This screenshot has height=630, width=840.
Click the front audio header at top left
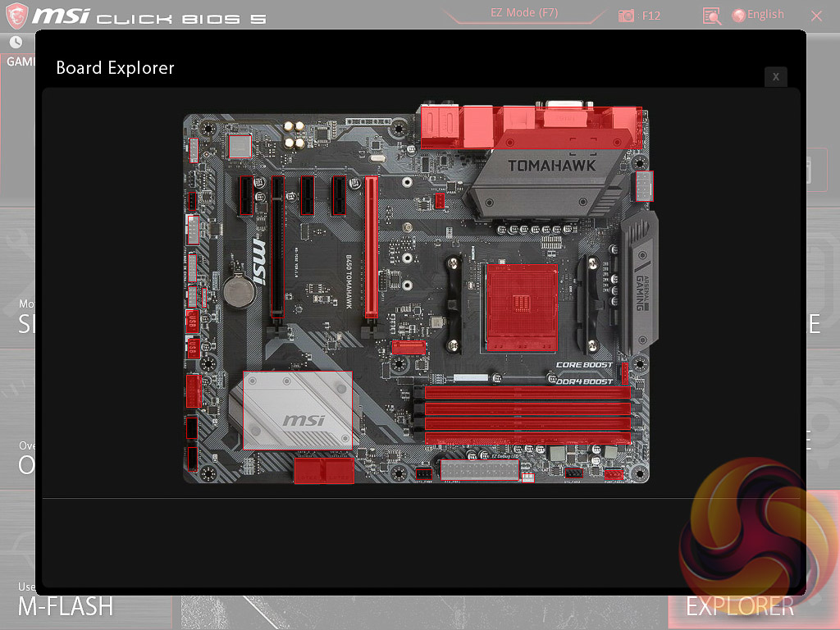(x=194, y=151)
